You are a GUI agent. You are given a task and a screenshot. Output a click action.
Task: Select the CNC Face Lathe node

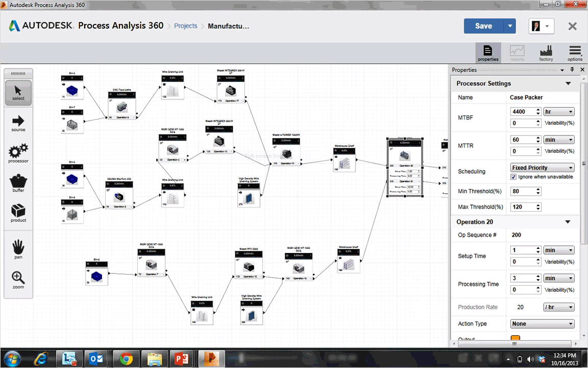pyautogui.click(x=122, y=105)
